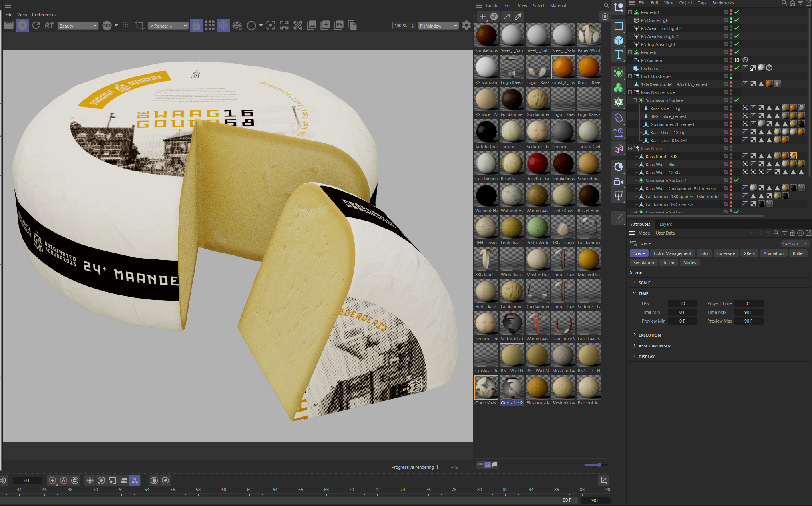Start the Redshift render play button
The height and width of the screenshot is (506, 812).
[22, 26]
